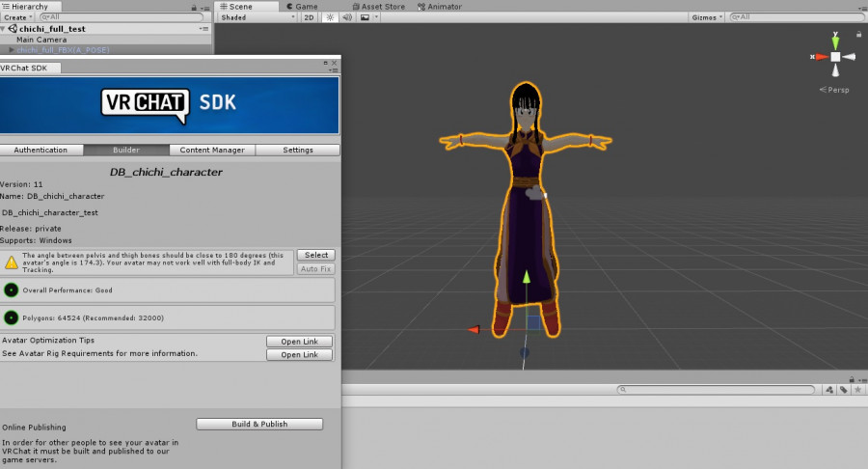Click Unity icon beside chichi_full_test

point(13,29)
